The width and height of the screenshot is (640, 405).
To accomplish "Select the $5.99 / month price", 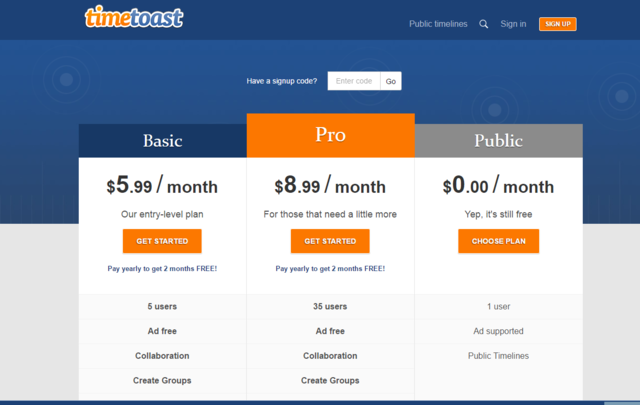I will pos(162,185).
